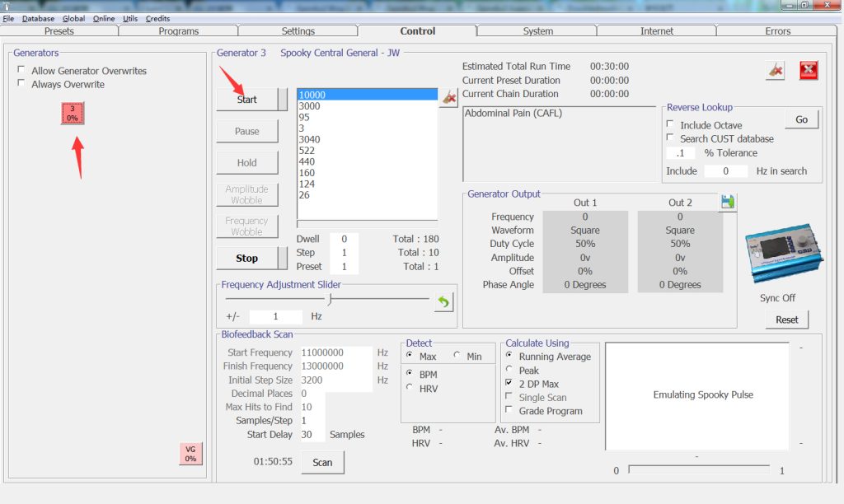Click the Scan button
Viewport: 844px width, 504px height.
pos(322,463)
